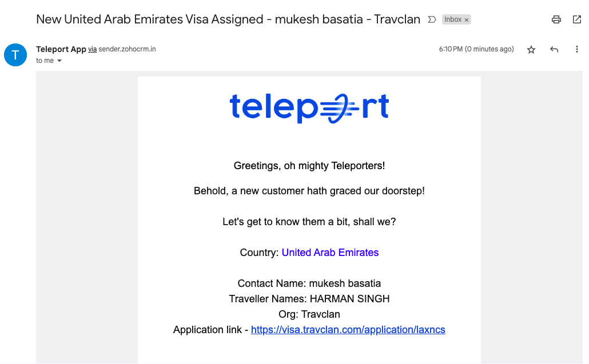This screenshot has width=589, height=364.
Task: Click the Traveller Names HARMAN SINGH line
Action: point(309,299)
